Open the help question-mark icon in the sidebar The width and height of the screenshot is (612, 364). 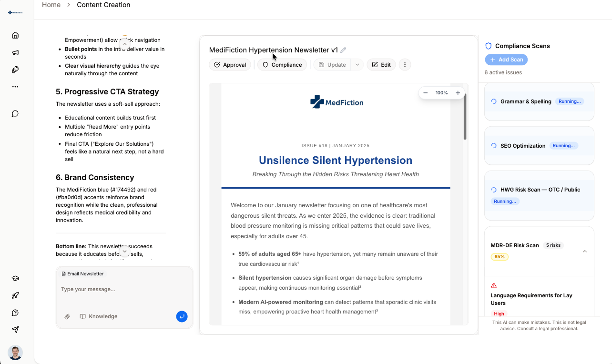tap(15, 312)
